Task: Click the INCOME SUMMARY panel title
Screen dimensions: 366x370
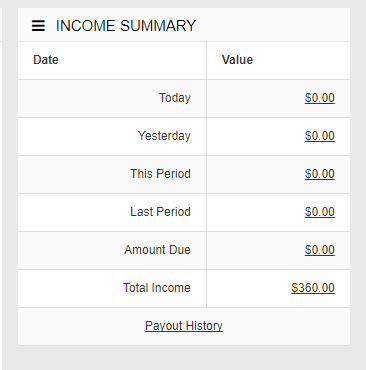Action: pos(126,26)
